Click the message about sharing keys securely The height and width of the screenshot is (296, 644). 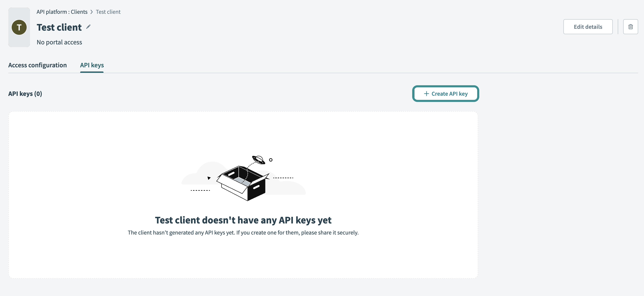[243, 232]
